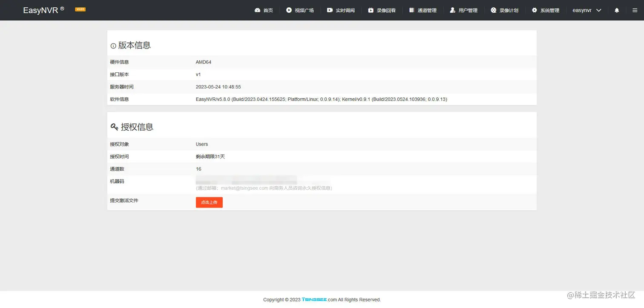Open the hamburger menu icon
The image size is (644, 308).
point(635,10)
